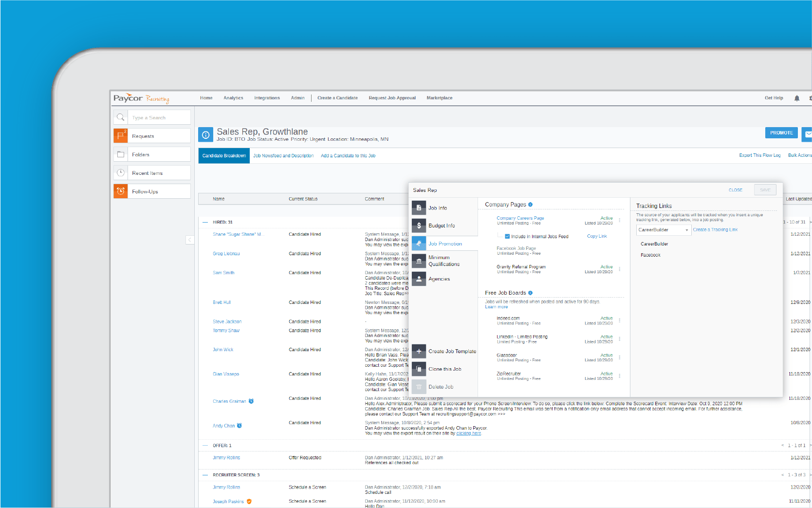Open the Learn more link

click(496, 307)
